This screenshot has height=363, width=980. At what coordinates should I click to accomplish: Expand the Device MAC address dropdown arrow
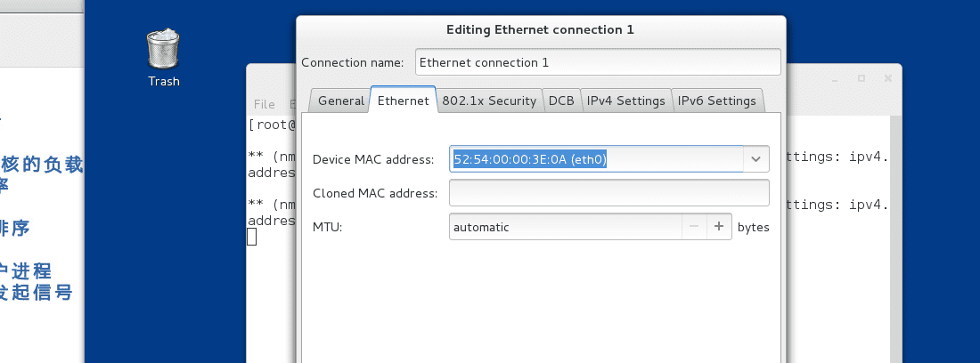coord(756,158)
